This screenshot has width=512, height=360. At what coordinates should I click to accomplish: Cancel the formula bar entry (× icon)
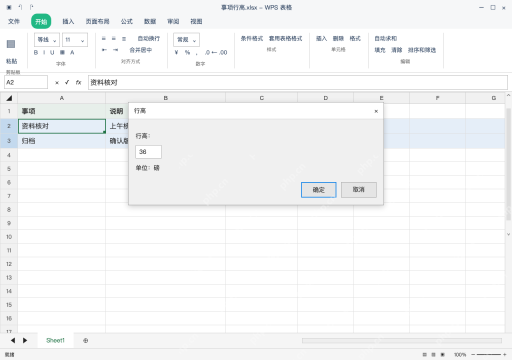tap(57, 82)
